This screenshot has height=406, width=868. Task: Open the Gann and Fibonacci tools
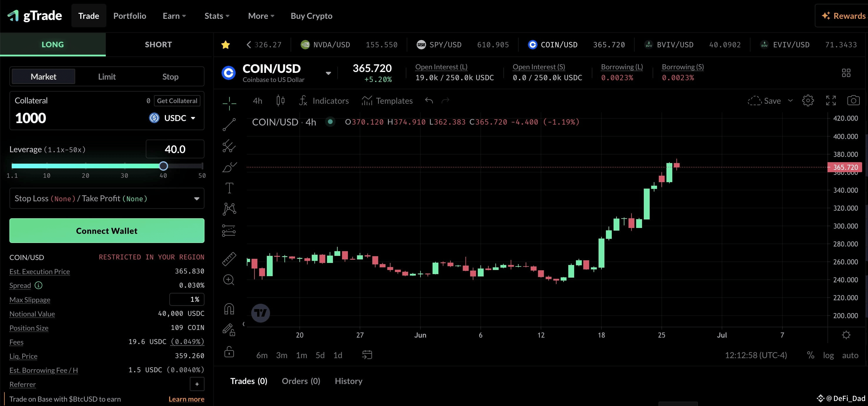pyautogui.click(x=229, y=146)
